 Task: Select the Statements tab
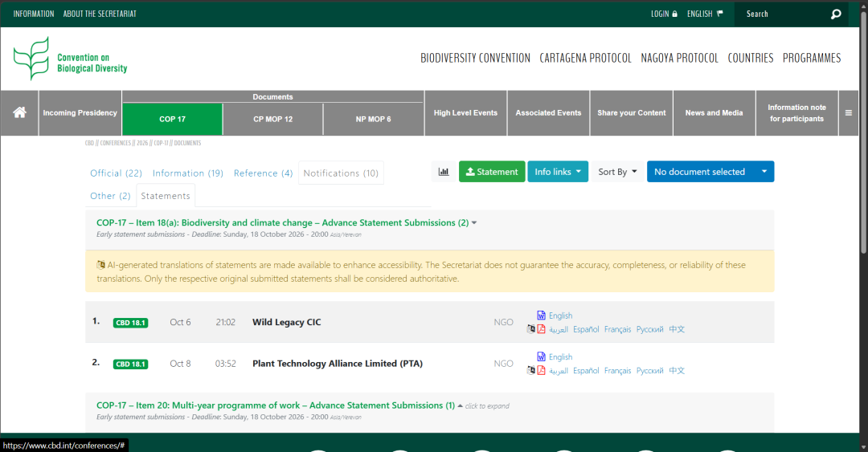click(166, 196)
